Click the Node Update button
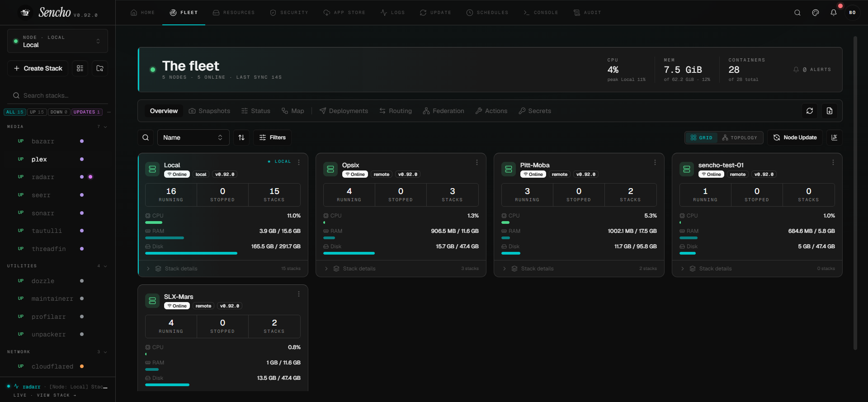Viewport: 868px width, 402px height. pos(795,137)
